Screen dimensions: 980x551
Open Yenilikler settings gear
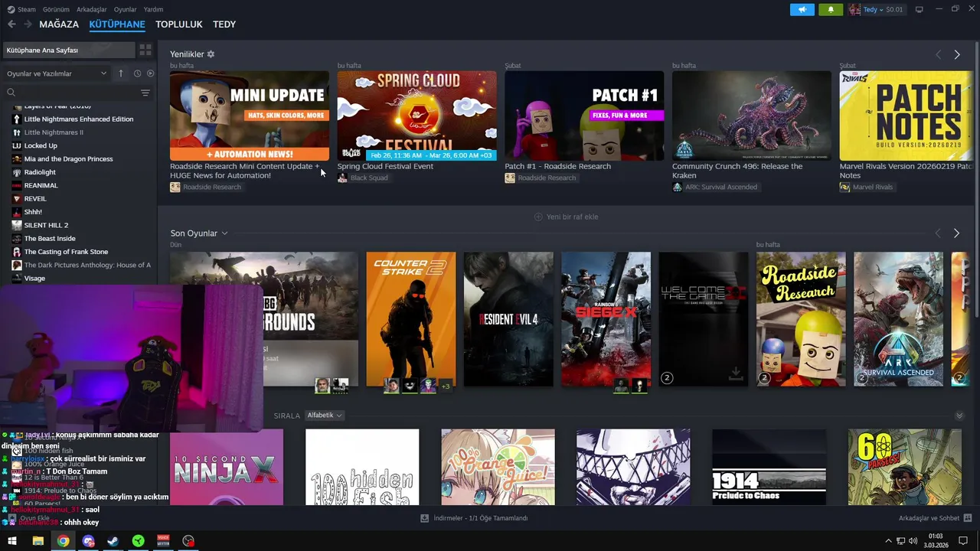[211, 54]
